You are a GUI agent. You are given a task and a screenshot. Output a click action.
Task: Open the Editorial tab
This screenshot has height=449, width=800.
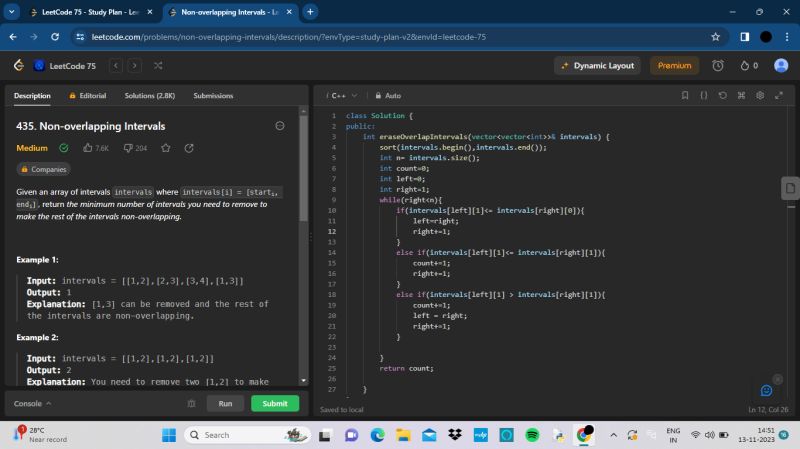pos(88,95)
